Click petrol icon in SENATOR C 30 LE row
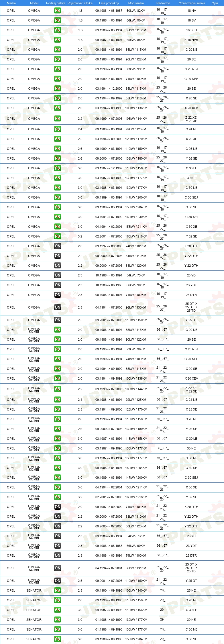This screenshot has height=644, width=224. click(x=57, y=610)
